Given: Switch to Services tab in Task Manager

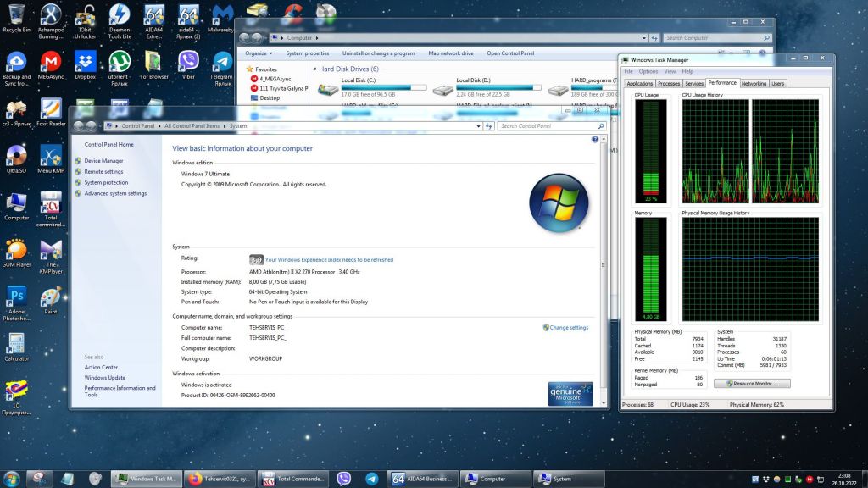Looking at the screenshot, I should coord(693,84).
